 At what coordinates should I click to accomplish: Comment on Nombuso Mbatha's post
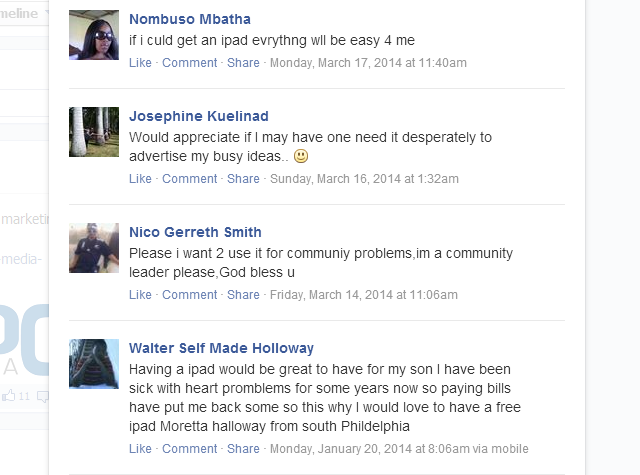[189, 63]
